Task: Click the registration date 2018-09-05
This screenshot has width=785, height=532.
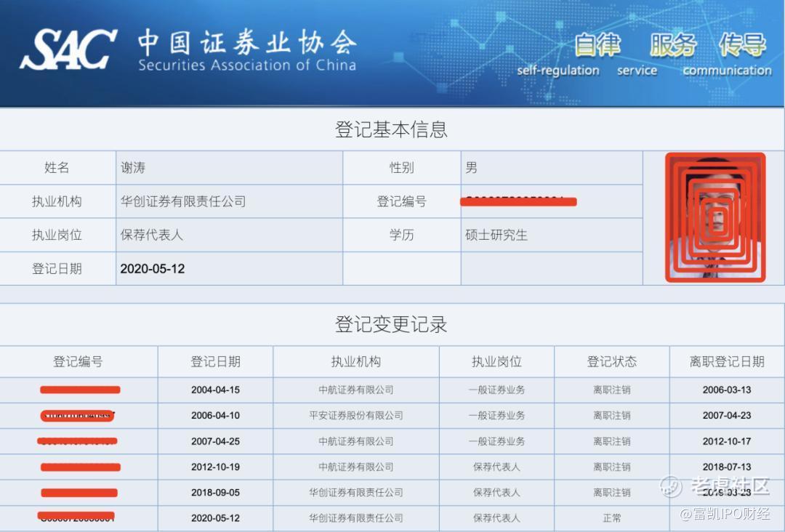Action: click(215, 493)
